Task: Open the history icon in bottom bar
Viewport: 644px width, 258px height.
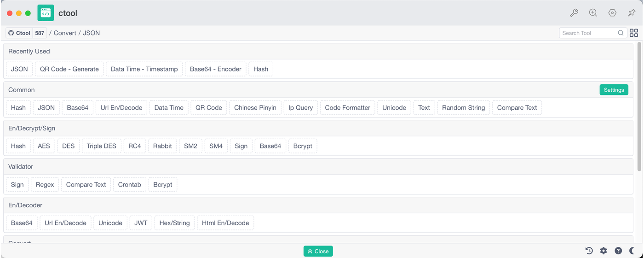Action: click(x=589, y=251)
